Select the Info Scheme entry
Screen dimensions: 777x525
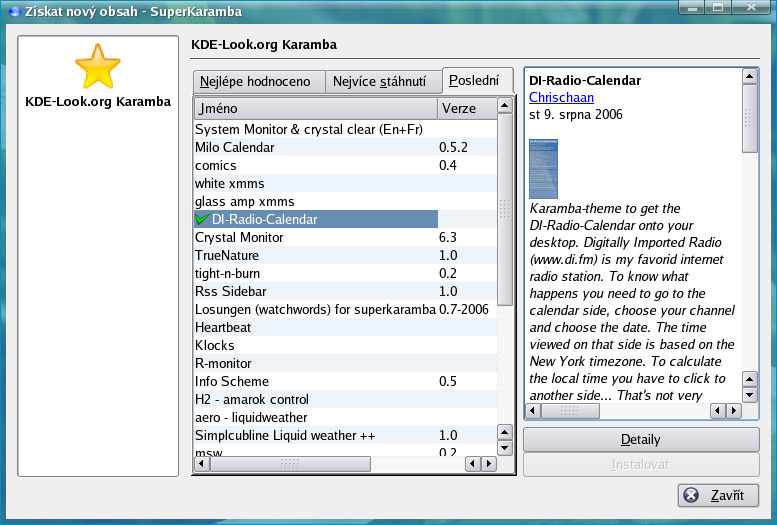pos(345,381)
